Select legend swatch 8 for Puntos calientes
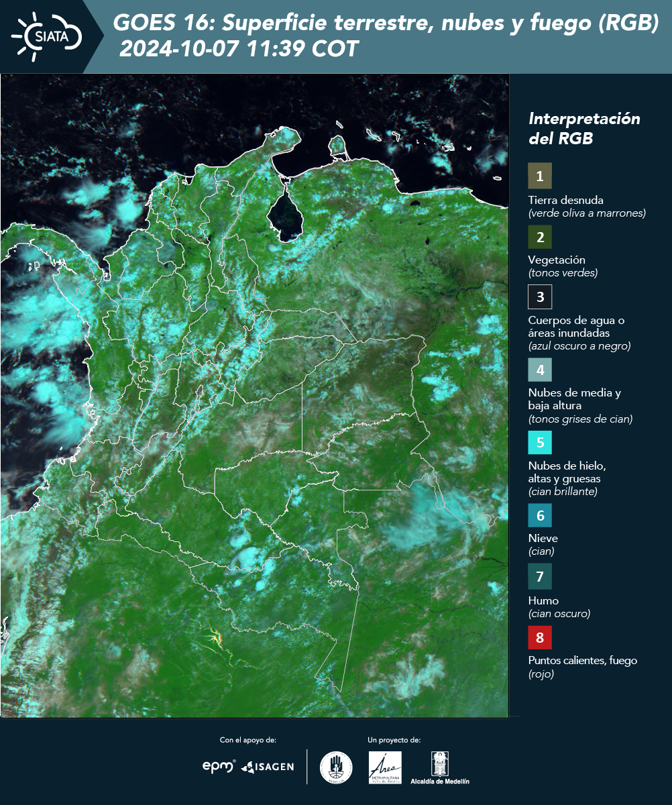672x805 pixels. [x=540, y=637]
